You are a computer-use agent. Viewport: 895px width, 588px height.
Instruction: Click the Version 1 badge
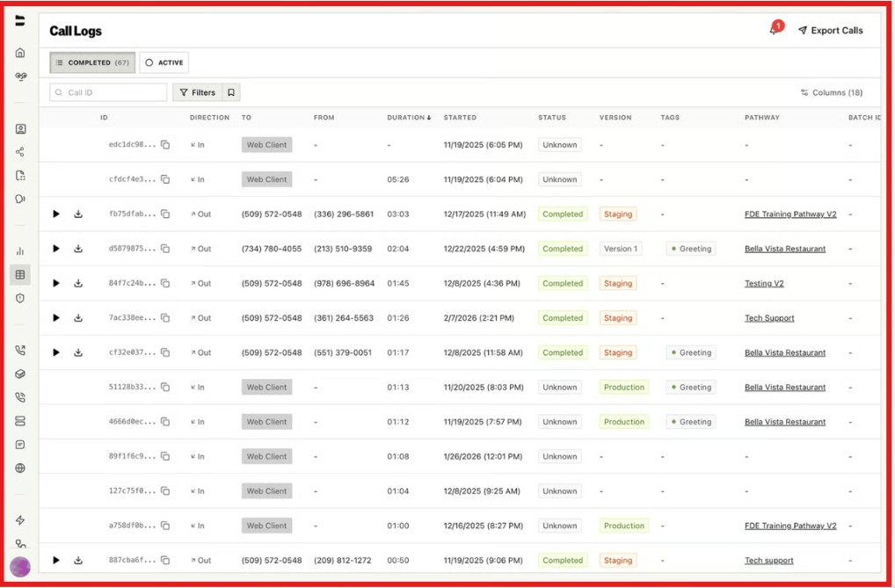click(x=621, y=249)
